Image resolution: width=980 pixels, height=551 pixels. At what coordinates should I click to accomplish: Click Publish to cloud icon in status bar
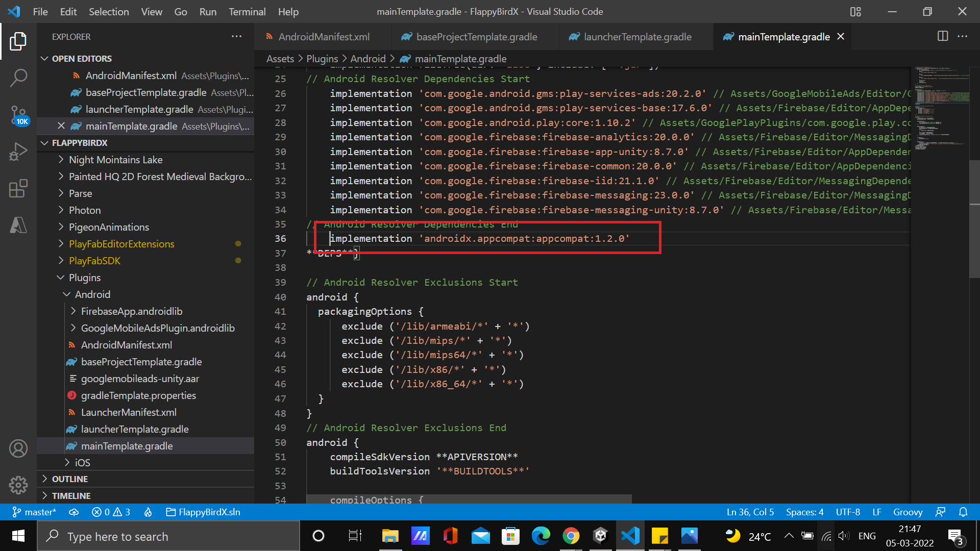coord(74,512)
